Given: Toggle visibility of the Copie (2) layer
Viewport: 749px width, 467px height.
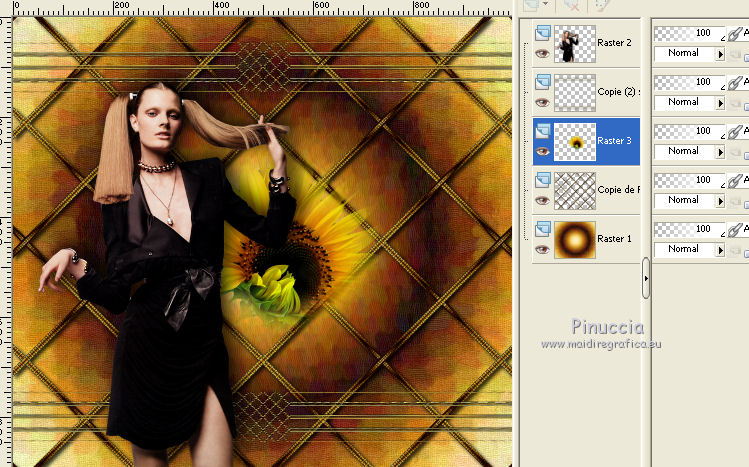Looking at the screenshot, I should pos(542,102).
